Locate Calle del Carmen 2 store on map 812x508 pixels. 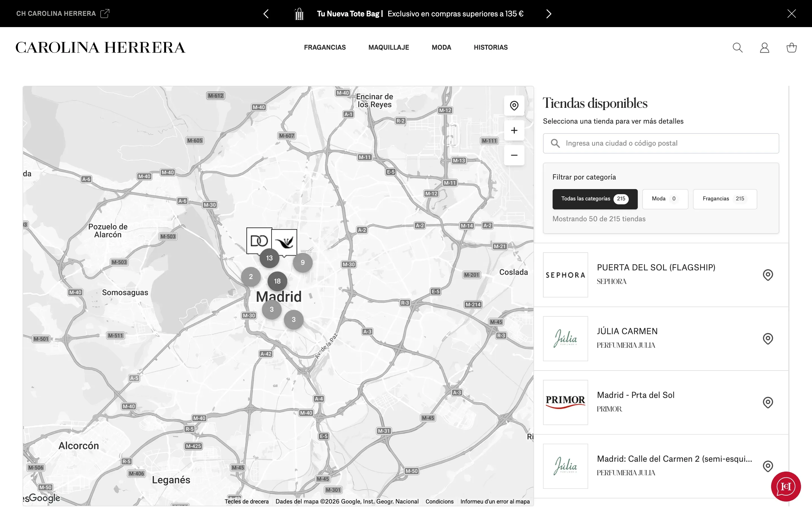pos(768,466)
